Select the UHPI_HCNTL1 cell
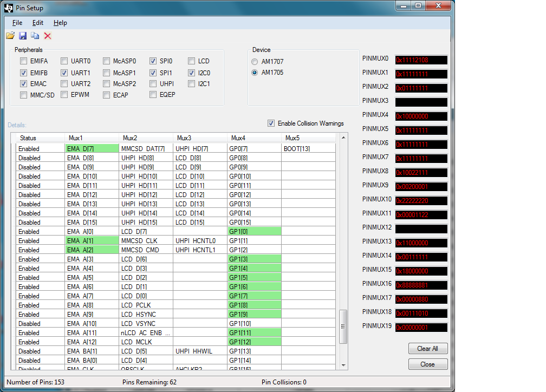 [200, 250]
